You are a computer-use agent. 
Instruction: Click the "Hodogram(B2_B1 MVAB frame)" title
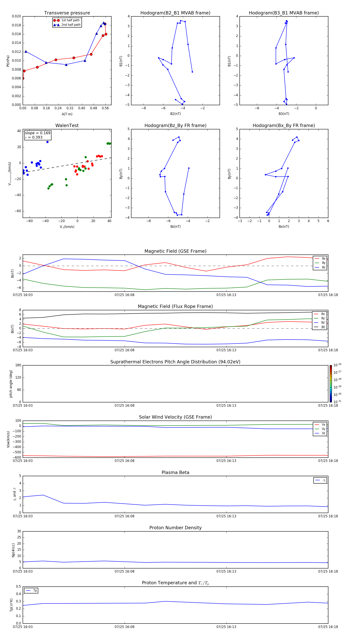(175, 13)
